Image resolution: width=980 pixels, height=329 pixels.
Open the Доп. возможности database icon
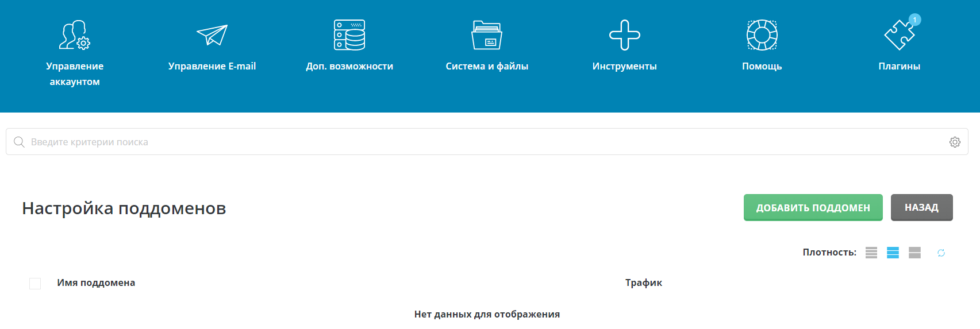(x=349, y=35)
